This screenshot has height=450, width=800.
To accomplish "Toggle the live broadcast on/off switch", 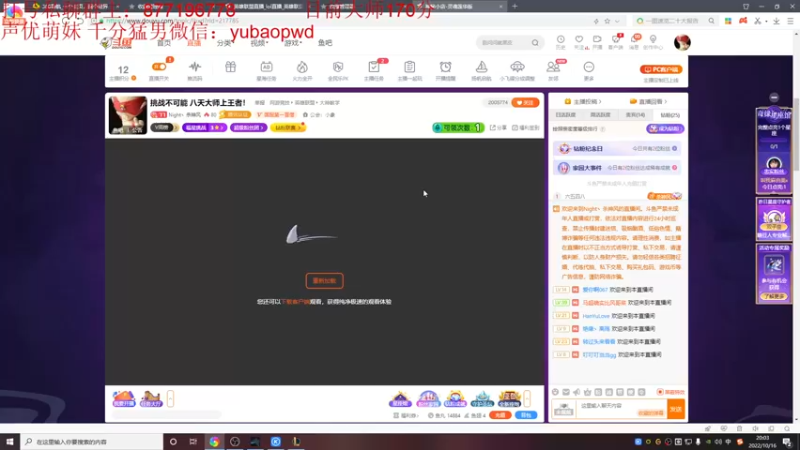I will click(x=159, y=67).
